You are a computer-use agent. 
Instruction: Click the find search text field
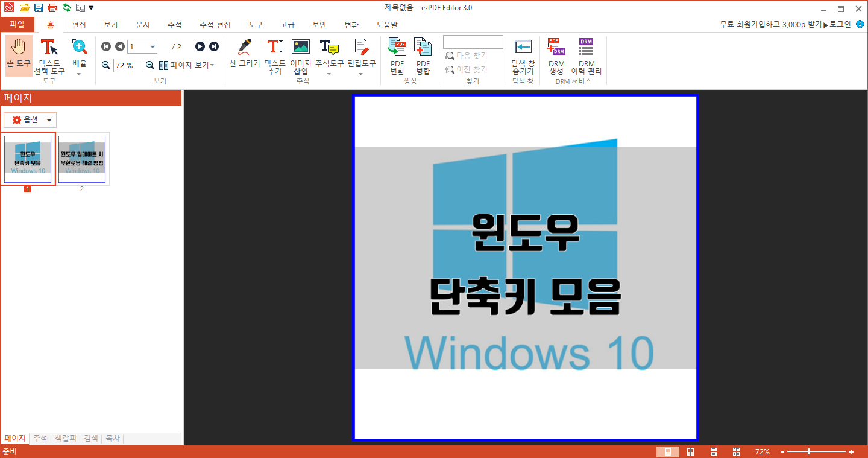click(x=473, y=42)
